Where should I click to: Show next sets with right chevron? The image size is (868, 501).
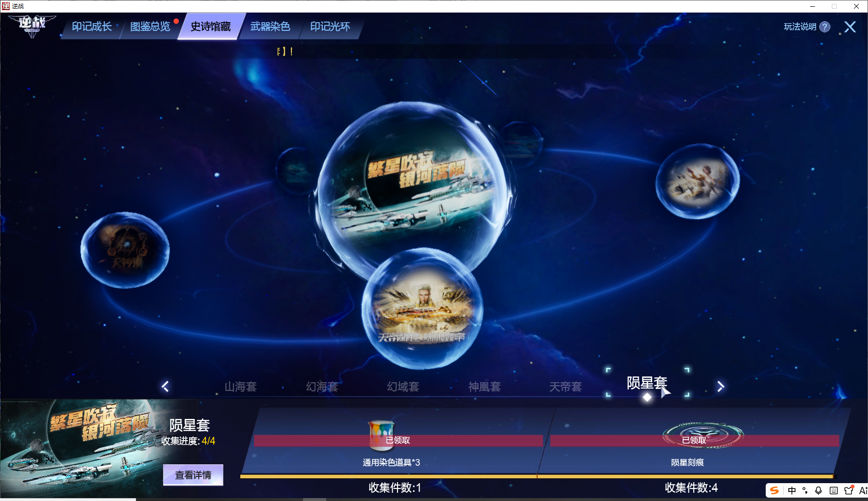click(x=720, y=386)
